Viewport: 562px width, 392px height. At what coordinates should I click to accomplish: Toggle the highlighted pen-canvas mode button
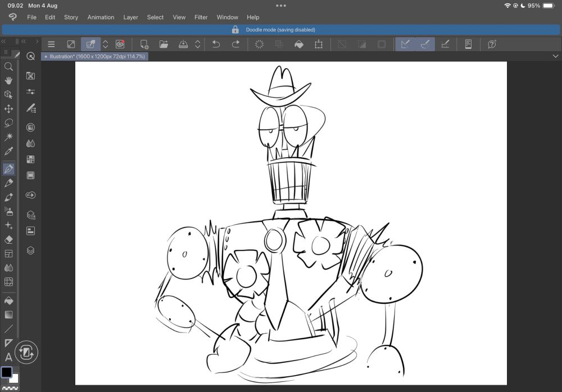[90, 44]
